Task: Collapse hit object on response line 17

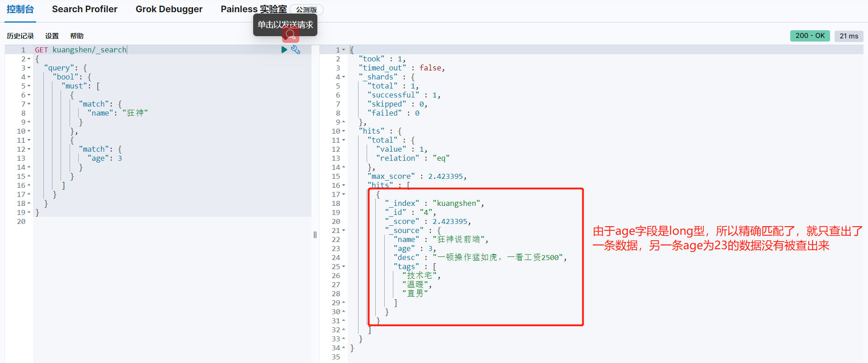Action: tap(344, 194)
